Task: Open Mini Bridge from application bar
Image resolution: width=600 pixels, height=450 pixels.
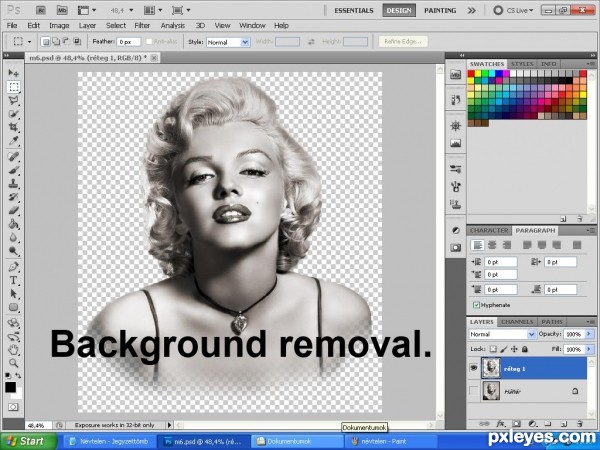Action: coord(62,10)
